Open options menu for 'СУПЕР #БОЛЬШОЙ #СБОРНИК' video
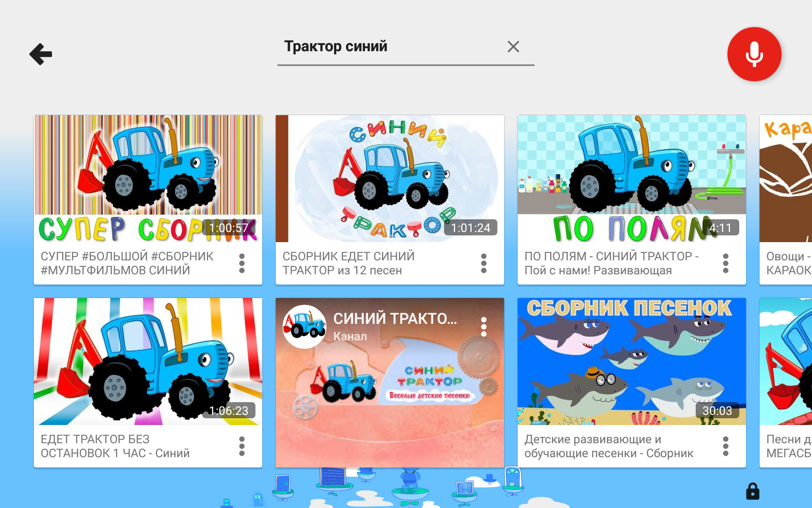Viewport: 812px width, 508px height. click(x=242, y=263)
